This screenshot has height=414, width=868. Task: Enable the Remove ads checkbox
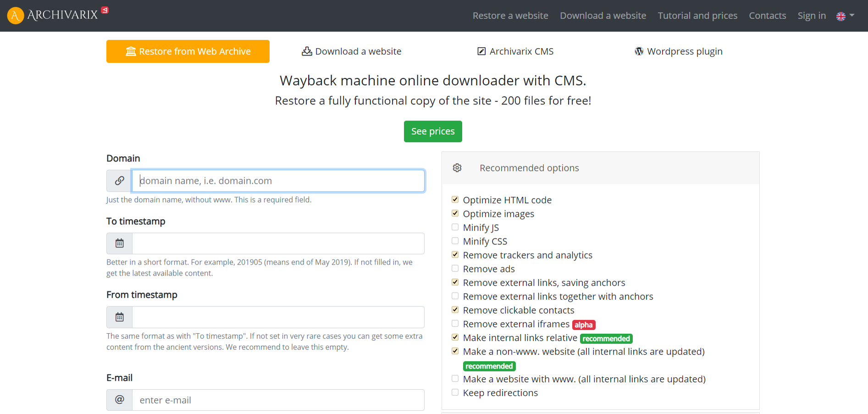pyautogui.click(x=455, y=268)
